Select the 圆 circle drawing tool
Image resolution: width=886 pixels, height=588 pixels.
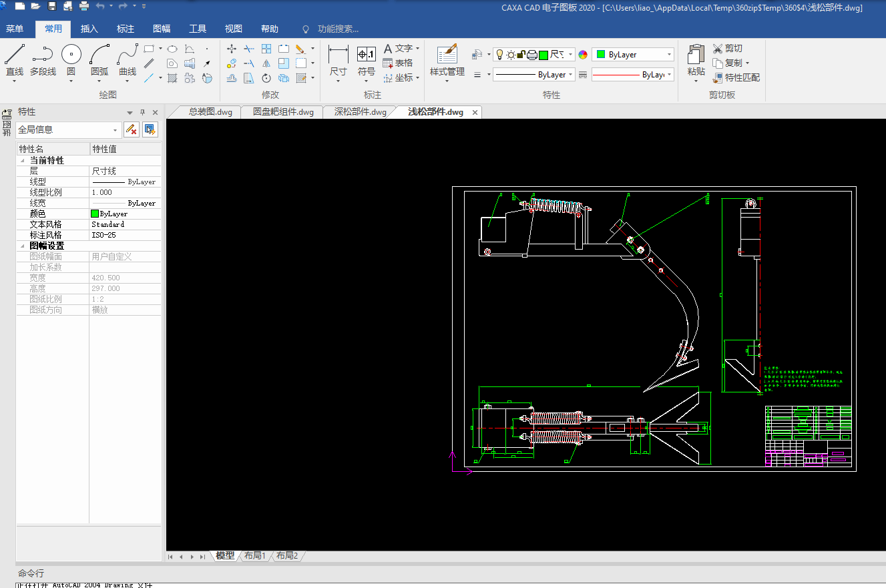(x=71, y=55)
